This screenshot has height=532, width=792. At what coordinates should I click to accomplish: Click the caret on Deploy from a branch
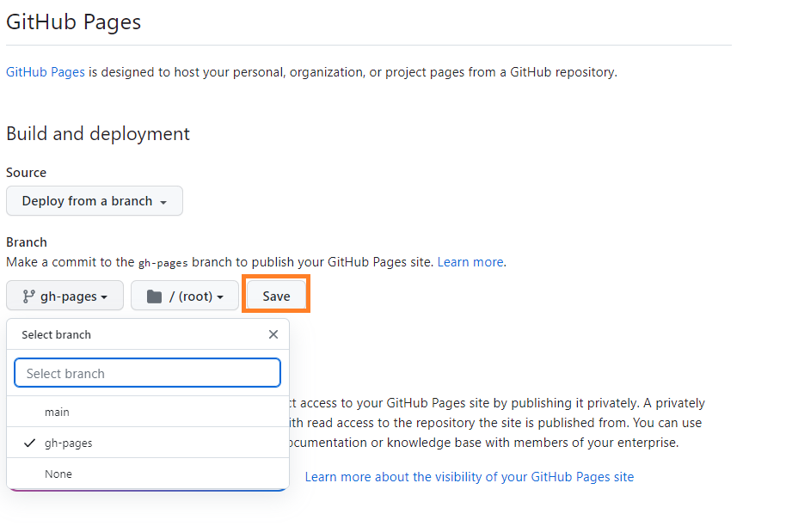(x=163, y=202)
